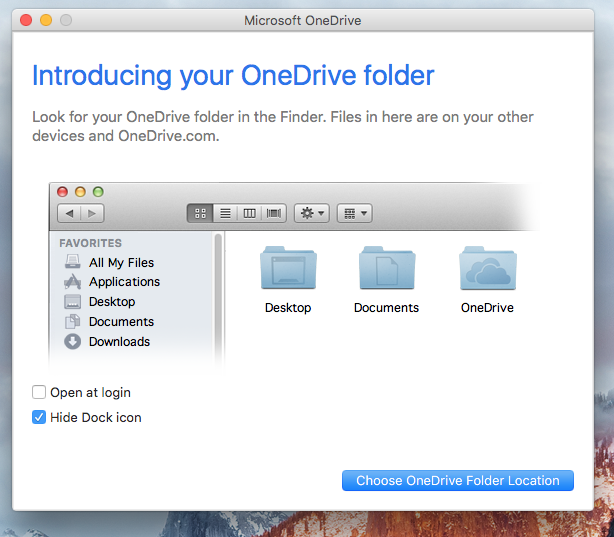This screenshot has height=537, width=614.
Task: Select icon view button in Finder illustration
Action: click(x=200, y=213)
